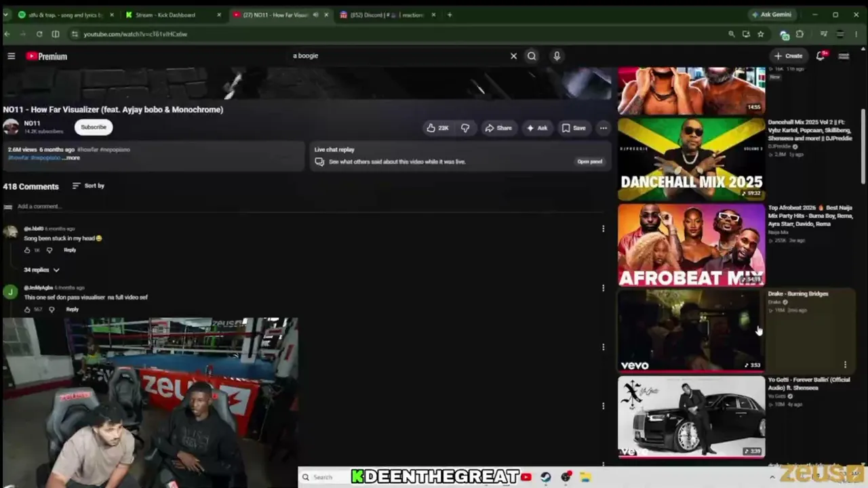Like the 'This one sef don pass' comment
The image size is (868, 488).
(27, 310)
